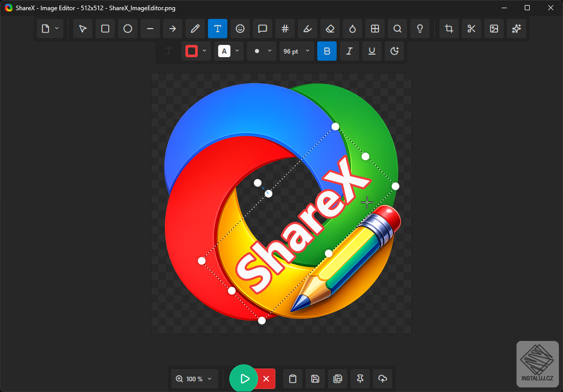Select the Pixelate grid tool
This screenshot has height=392, width=563.
[375, 29]
